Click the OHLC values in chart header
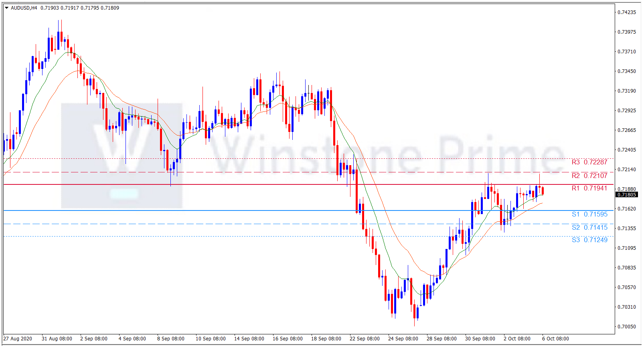This screenshot has width=644, height=348. click(80, 8)
